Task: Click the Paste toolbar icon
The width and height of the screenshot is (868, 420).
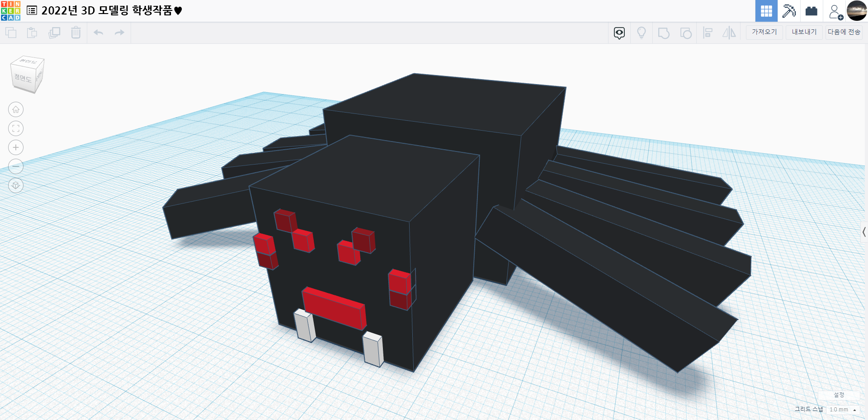Action: tap(32, 33)
